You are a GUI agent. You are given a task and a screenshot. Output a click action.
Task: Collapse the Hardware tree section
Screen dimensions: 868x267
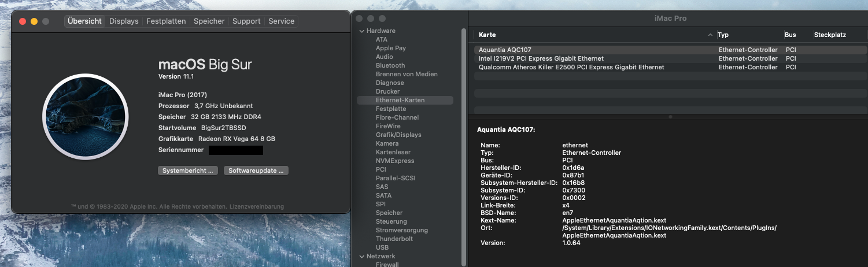click(362, 31)
